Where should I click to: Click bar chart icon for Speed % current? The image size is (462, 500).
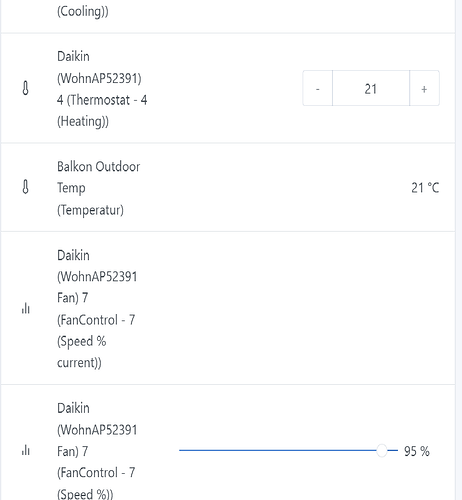point(26,308)
